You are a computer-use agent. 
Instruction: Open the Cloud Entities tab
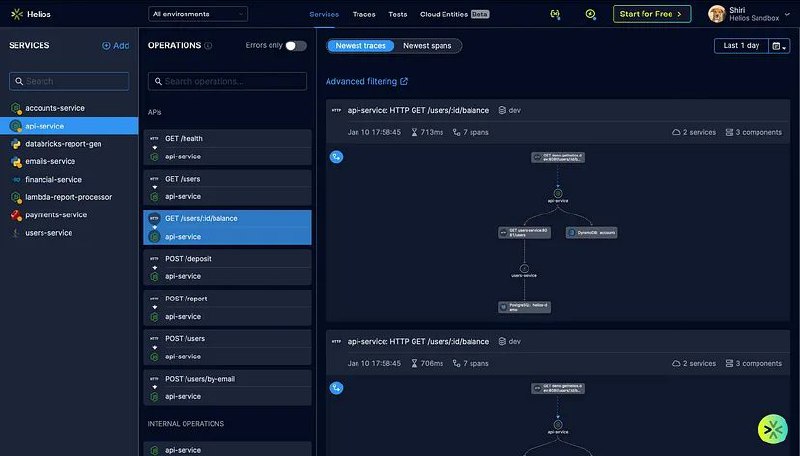click(x=454, y=15)
